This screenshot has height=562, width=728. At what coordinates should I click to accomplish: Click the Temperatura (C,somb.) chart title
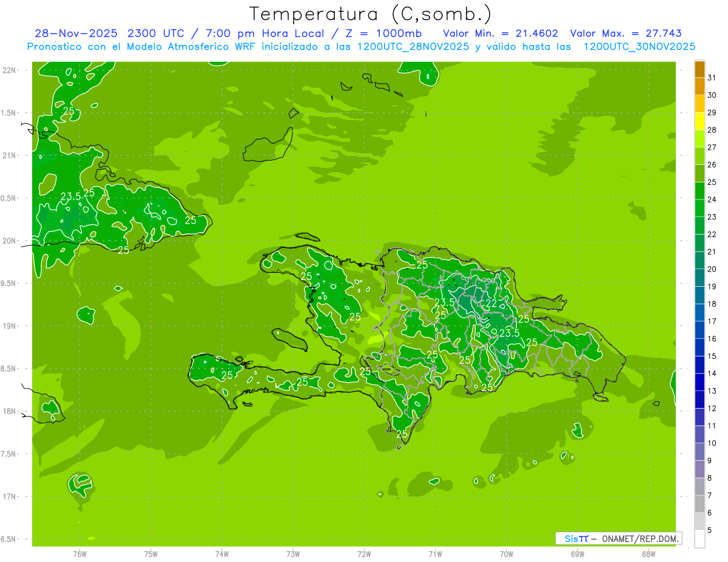click(x=370, y=13)
